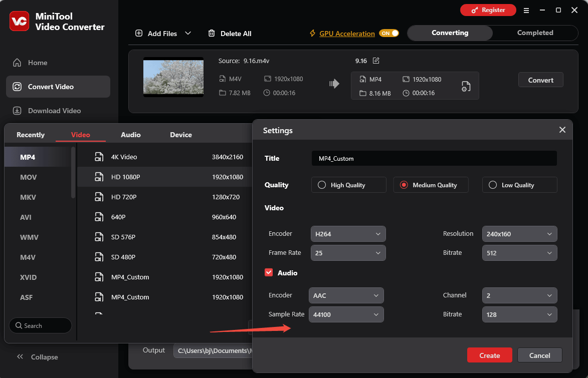Screen dimensions: 588x378
Task: Select the XVID format in the list
Action: 28,277
